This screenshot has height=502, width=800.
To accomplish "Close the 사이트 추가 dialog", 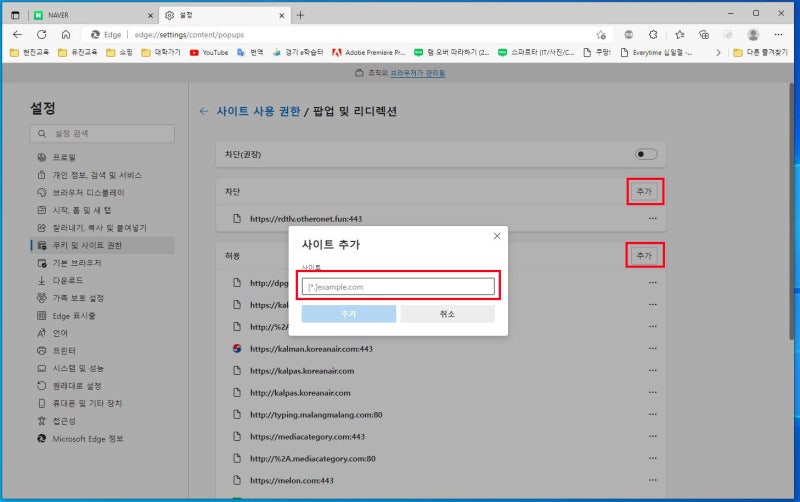I will pos(497,236).
